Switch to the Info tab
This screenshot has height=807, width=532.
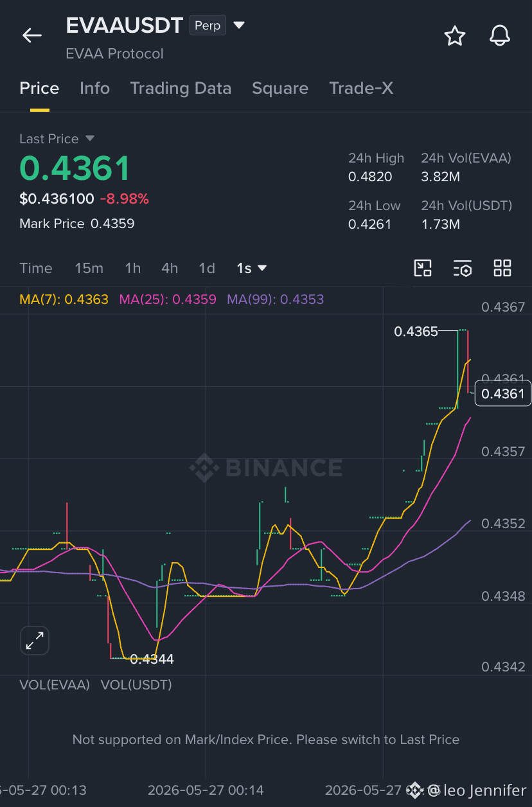94,89
